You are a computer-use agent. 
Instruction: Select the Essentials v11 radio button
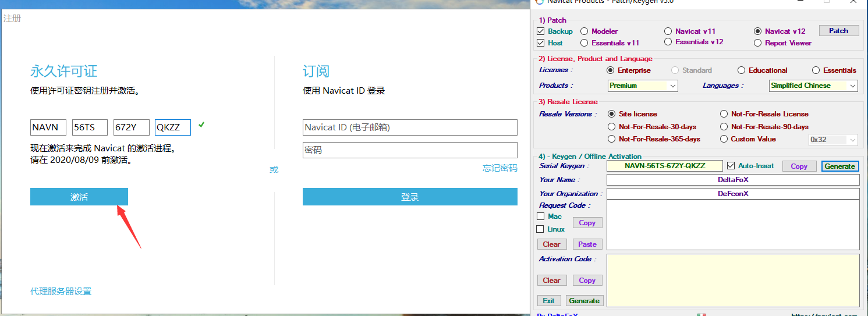[x=584, y=43]
